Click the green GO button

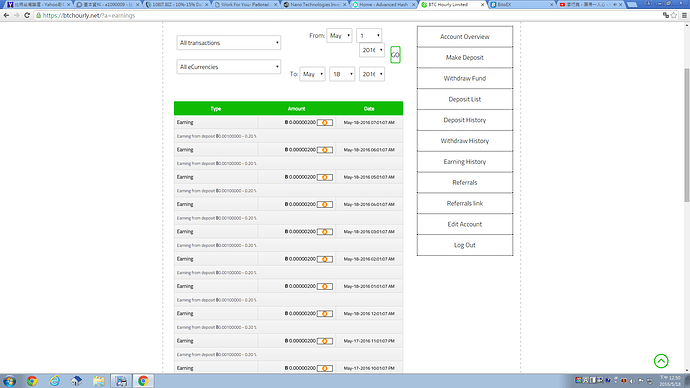point(395,55)
